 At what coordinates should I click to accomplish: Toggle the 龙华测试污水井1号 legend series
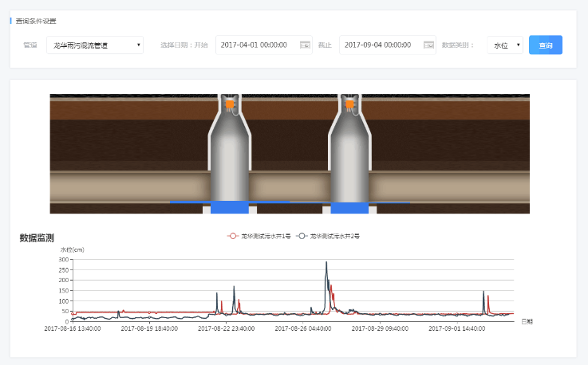(258, 236)
